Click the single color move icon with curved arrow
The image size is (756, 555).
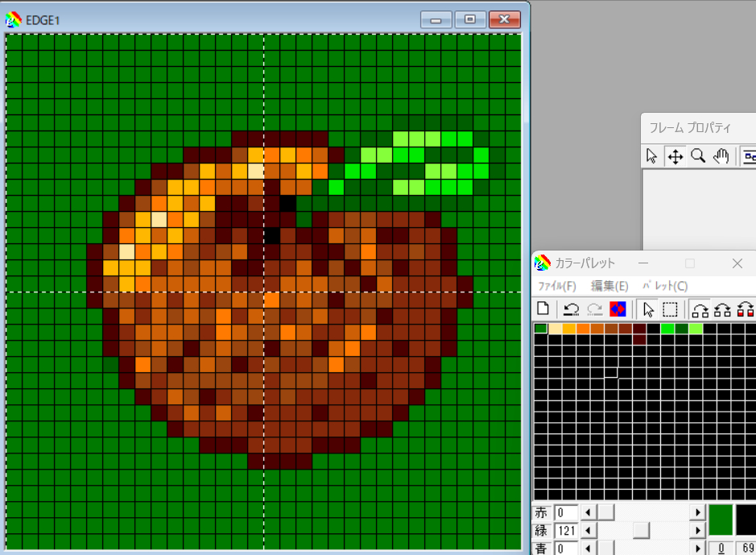coord(700,309)
